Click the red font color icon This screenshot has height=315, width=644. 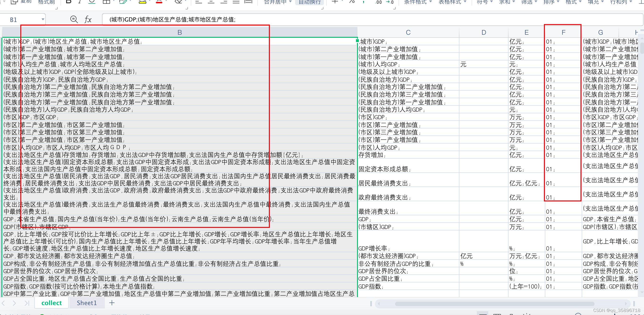159,2
